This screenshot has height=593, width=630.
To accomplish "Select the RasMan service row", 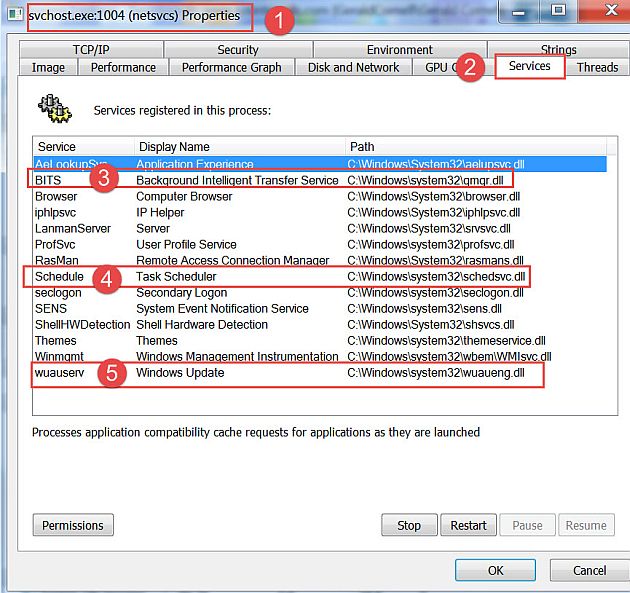I will tap(320, 260).
